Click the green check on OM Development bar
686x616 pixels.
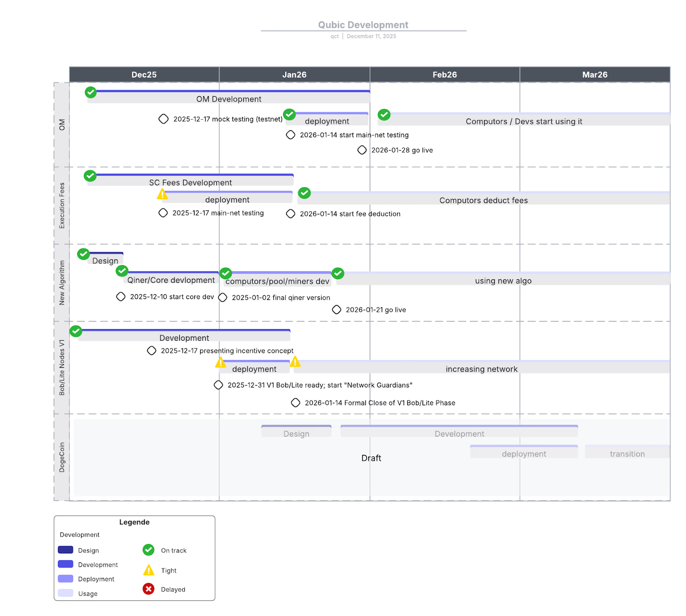[90, 92]
